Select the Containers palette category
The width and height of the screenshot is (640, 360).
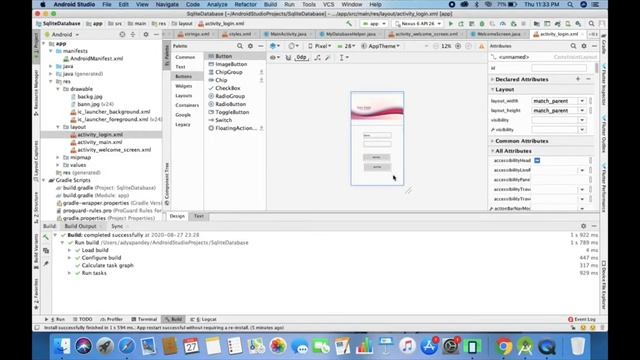[187, 105]
